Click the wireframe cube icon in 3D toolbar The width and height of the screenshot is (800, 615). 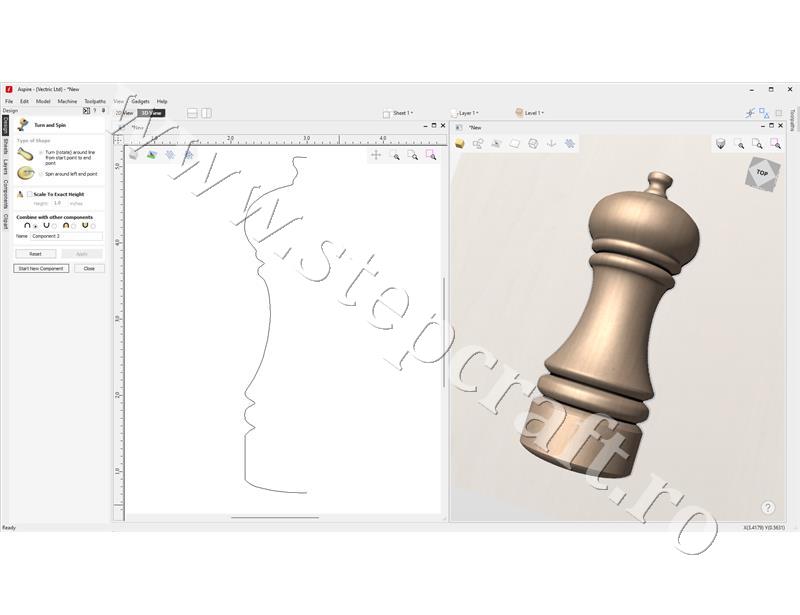(533, 144)
